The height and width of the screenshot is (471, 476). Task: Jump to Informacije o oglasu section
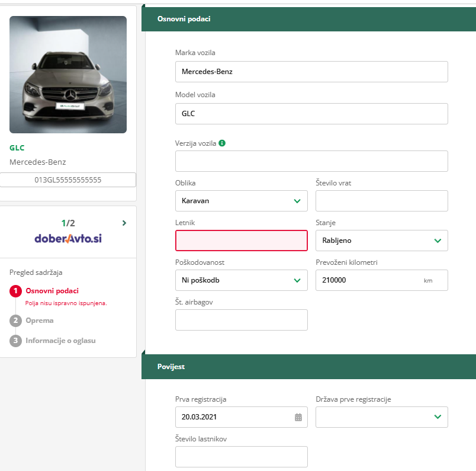tap(60, 341)
